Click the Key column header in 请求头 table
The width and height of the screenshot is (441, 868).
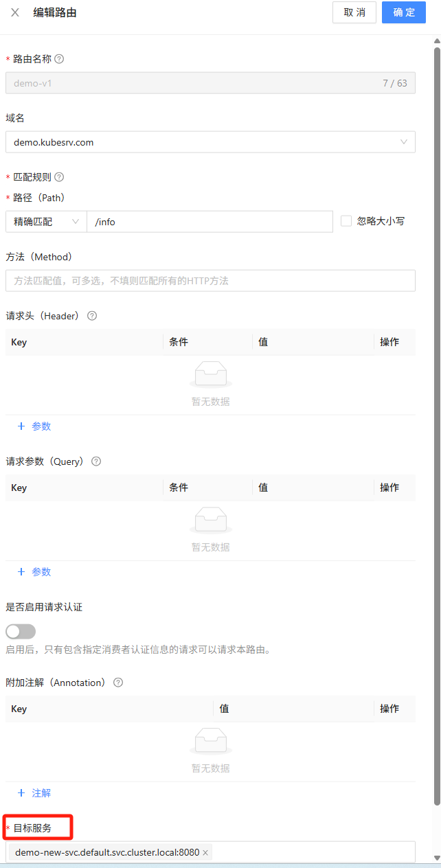click(x=19, y=342)
